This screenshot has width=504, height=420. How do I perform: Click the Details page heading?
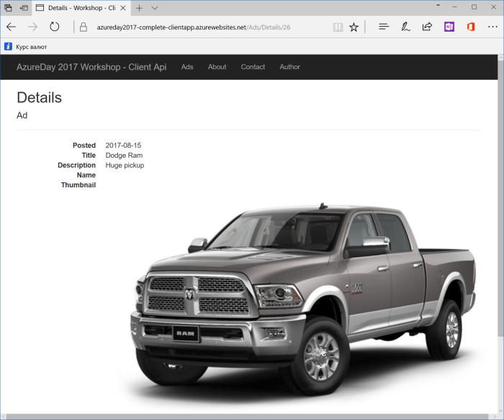pos(39,97)
